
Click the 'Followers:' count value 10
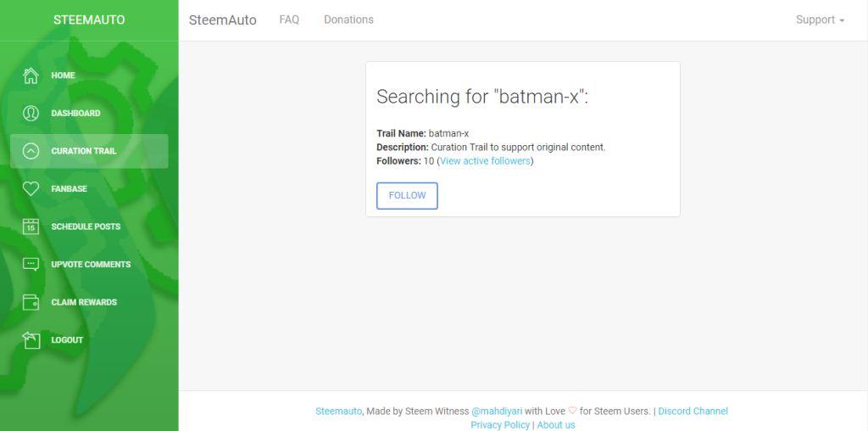(x=429, y=161)
